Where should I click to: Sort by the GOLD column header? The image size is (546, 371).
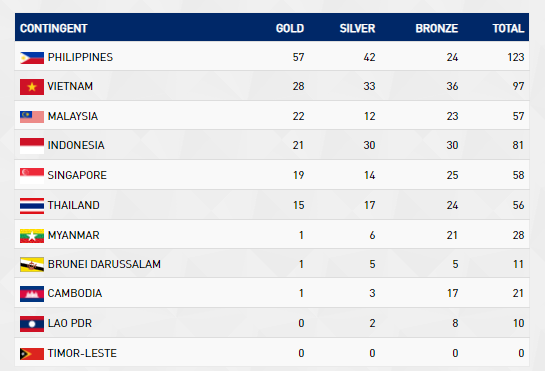tap(290, 28)
